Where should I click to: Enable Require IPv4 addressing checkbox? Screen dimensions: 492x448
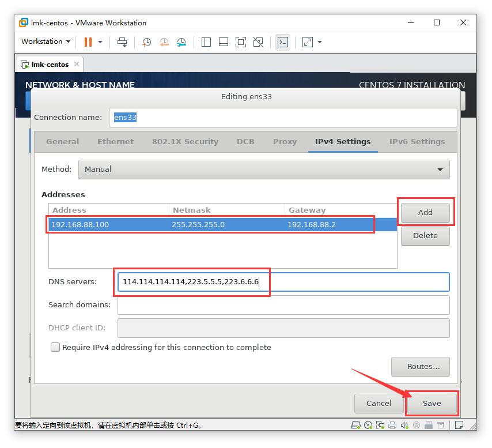55,347
